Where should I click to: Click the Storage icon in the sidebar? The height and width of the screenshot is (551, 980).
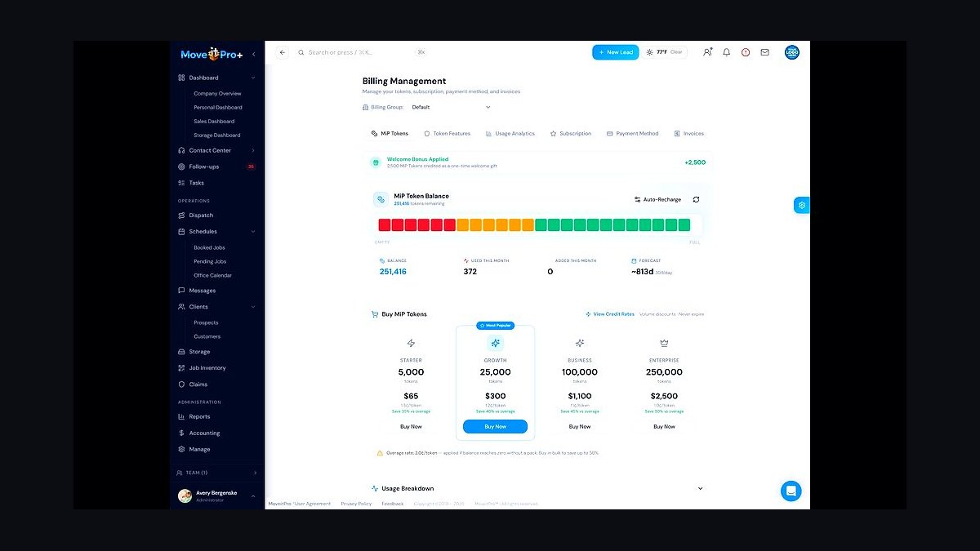[x=181, y=352]
